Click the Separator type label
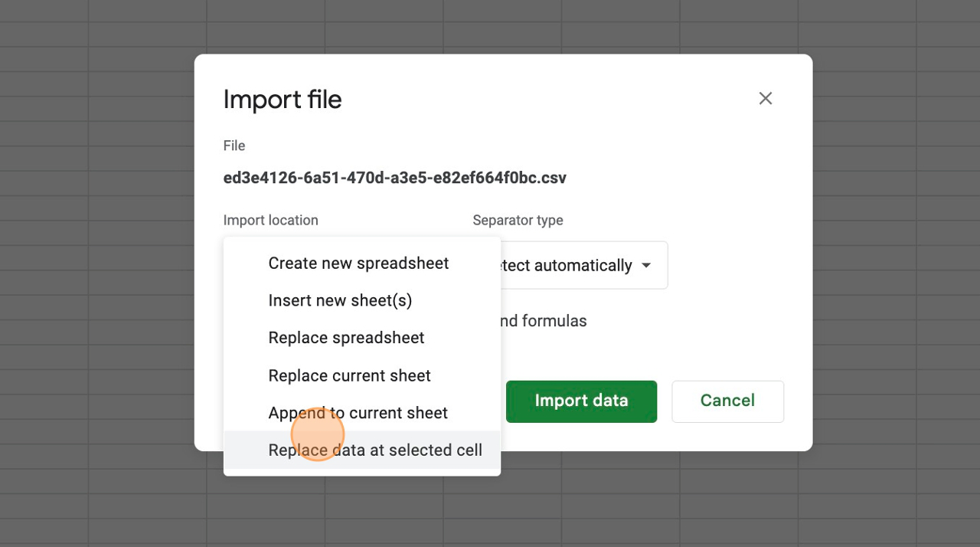980x547 pixels. pos(518,221)
